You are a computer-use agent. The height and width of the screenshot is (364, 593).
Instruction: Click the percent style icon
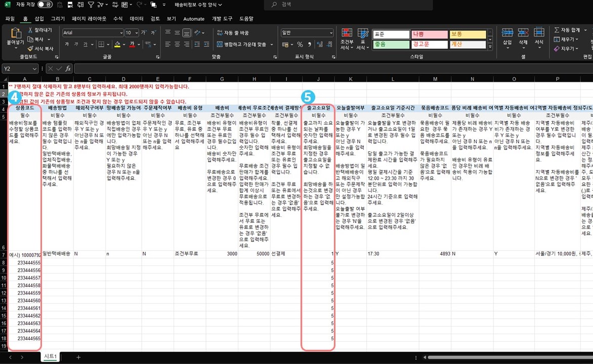[300, 44]
